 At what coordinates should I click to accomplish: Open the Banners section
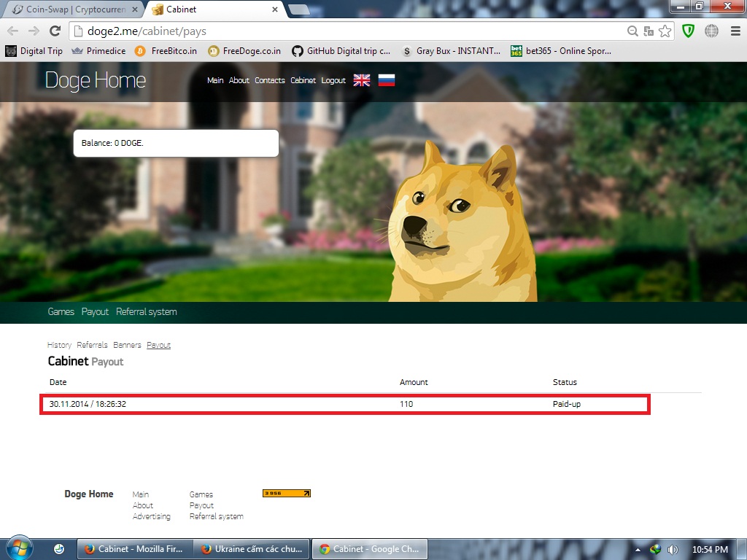coord(127,345)
